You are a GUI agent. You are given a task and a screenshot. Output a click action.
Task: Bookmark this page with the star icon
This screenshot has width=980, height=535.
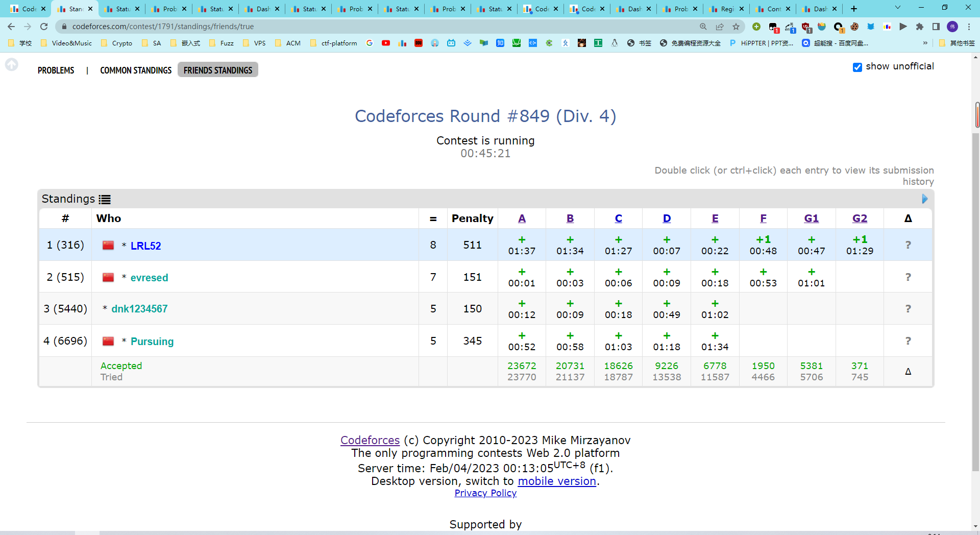coord(736,27)
